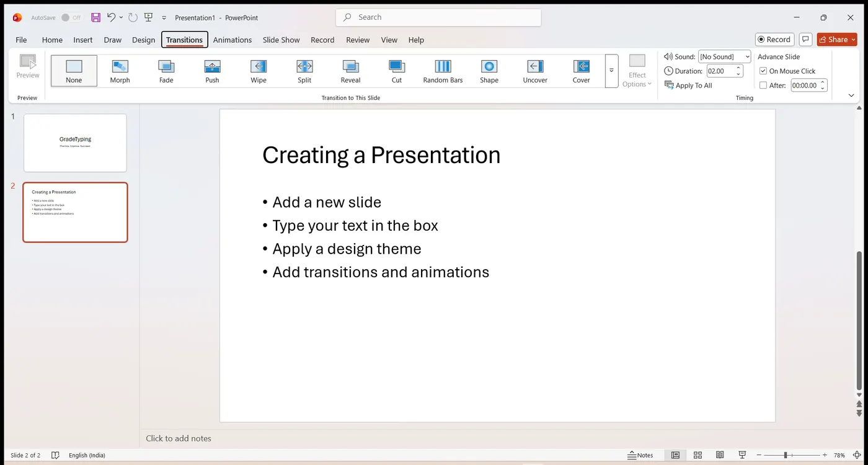Switch to Reading View
The image size is (868, 465).
click(720, 455)
